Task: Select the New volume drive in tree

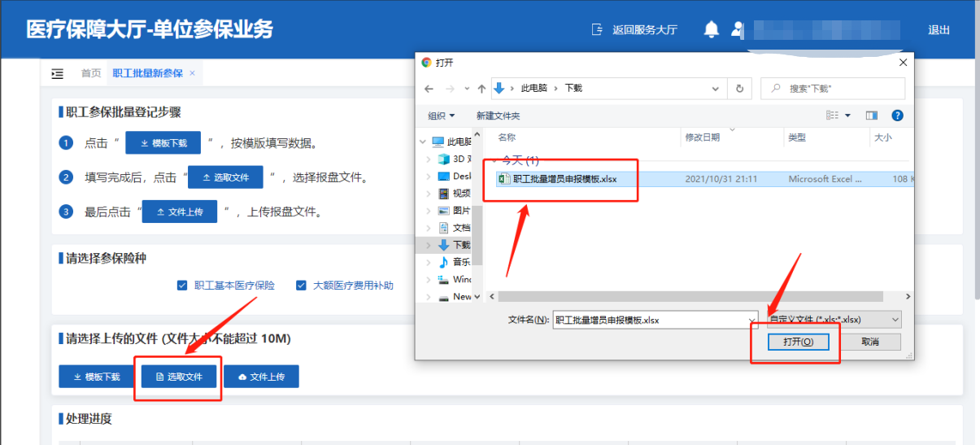Action: (455, 297)
